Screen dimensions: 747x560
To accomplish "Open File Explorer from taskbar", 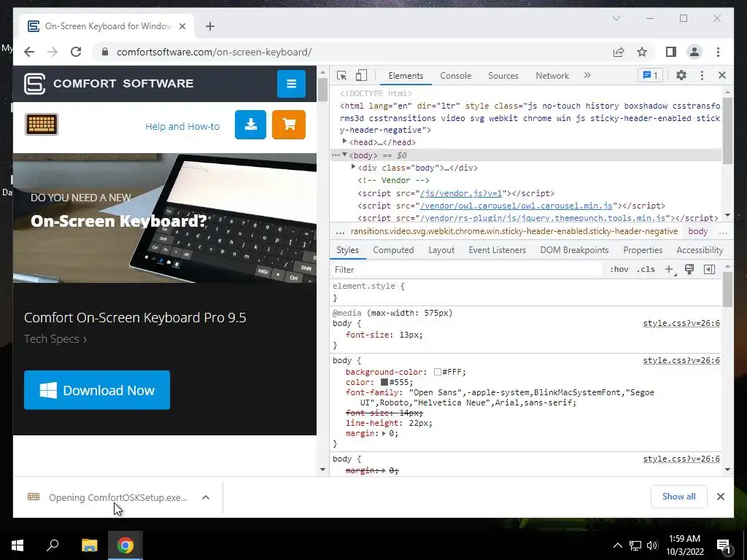I will (89, 545).
